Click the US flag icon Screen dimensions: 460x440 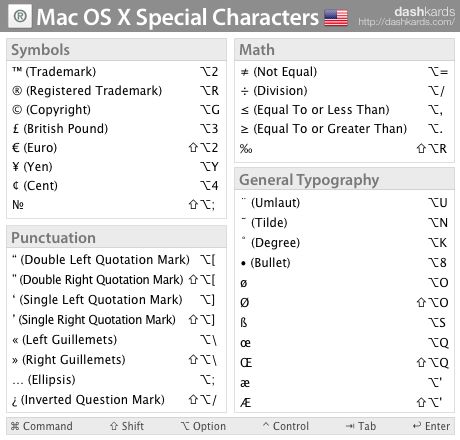336,18
